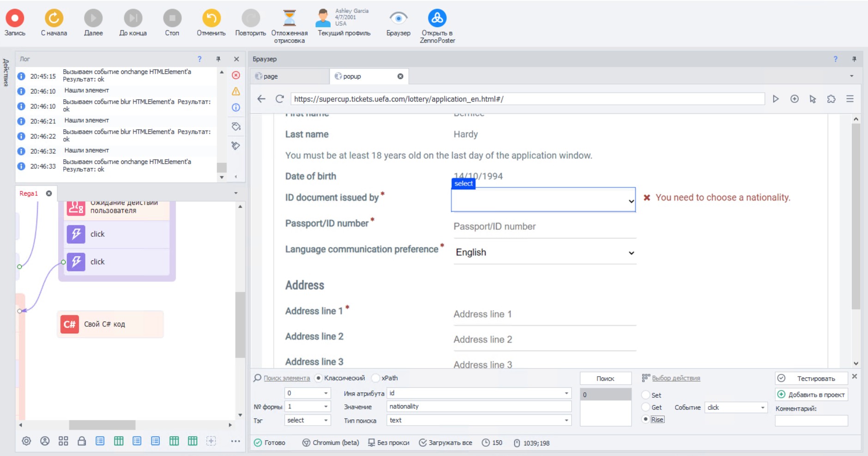Start recording with the Запись button
The image size is (868, 456).
[15, 18]
